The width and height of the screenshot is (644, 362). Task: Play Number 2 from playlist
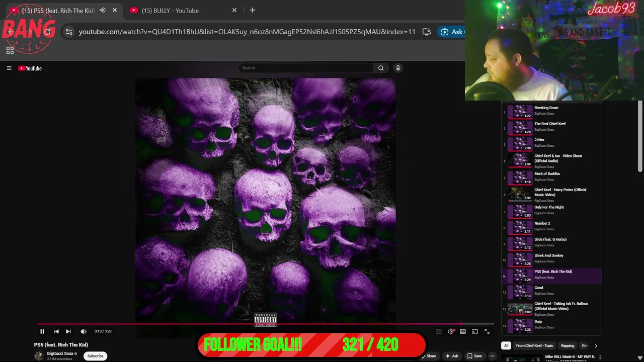point(551,227)
